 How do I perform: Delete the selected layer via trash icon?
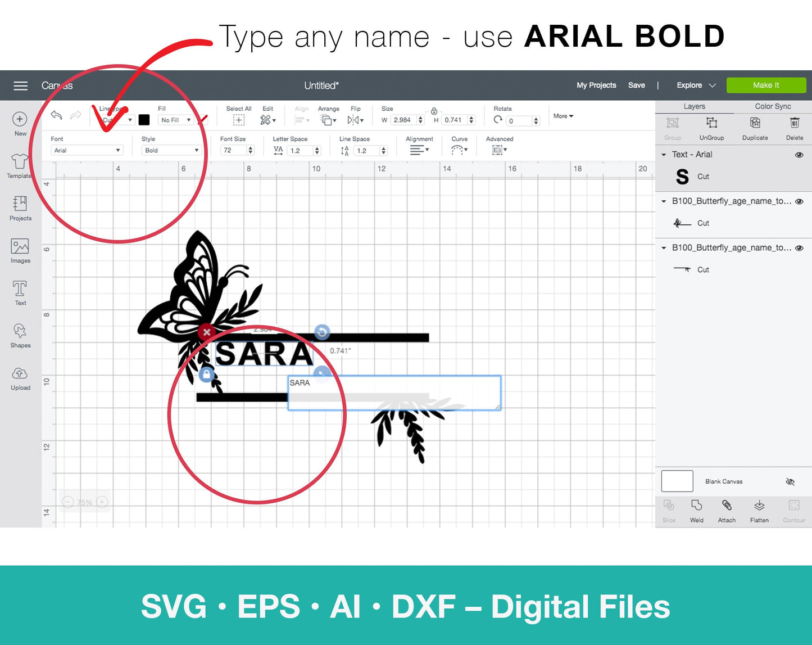coord(794,127)
